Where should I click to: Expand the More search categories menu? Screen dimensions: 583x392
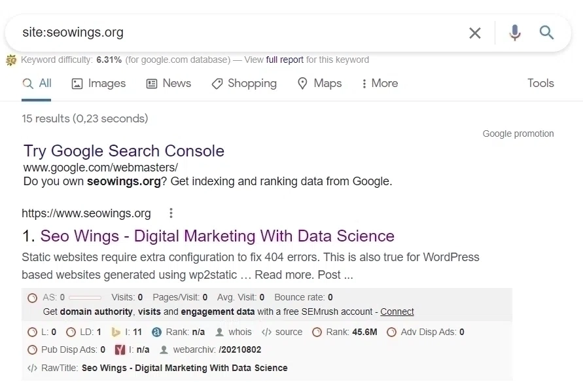[380, 83]
